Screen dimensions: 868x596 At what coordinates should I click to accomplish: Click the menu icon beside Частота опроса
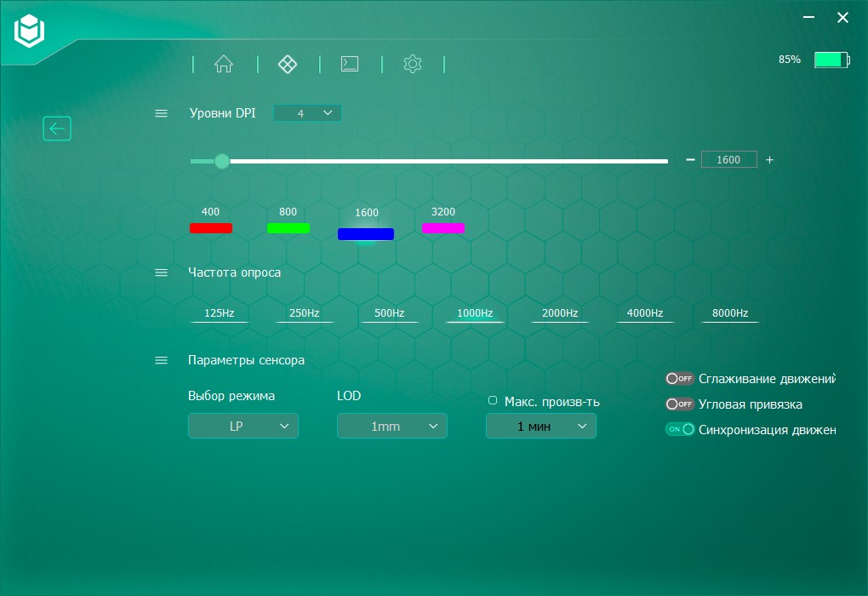pos(161,272)
